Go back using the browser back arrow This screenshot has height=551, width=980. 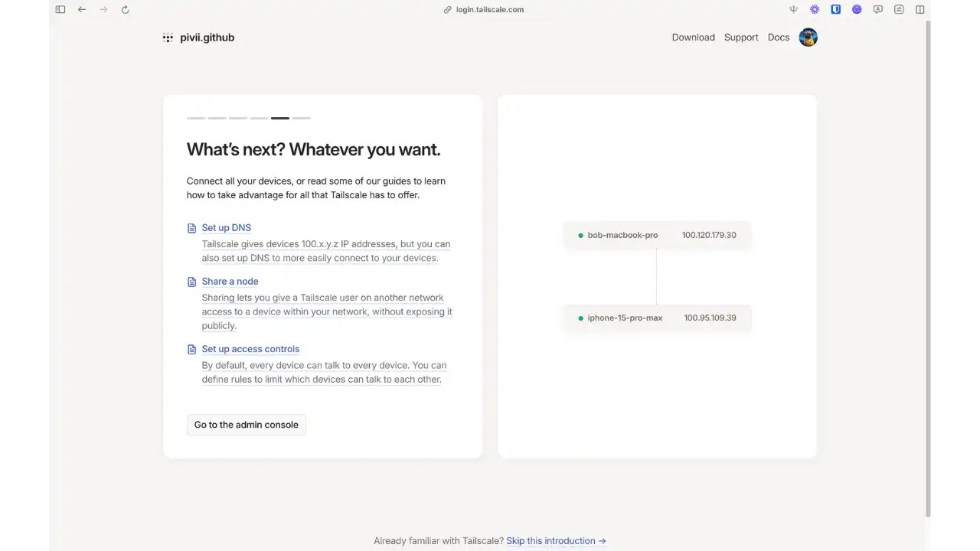82,10
